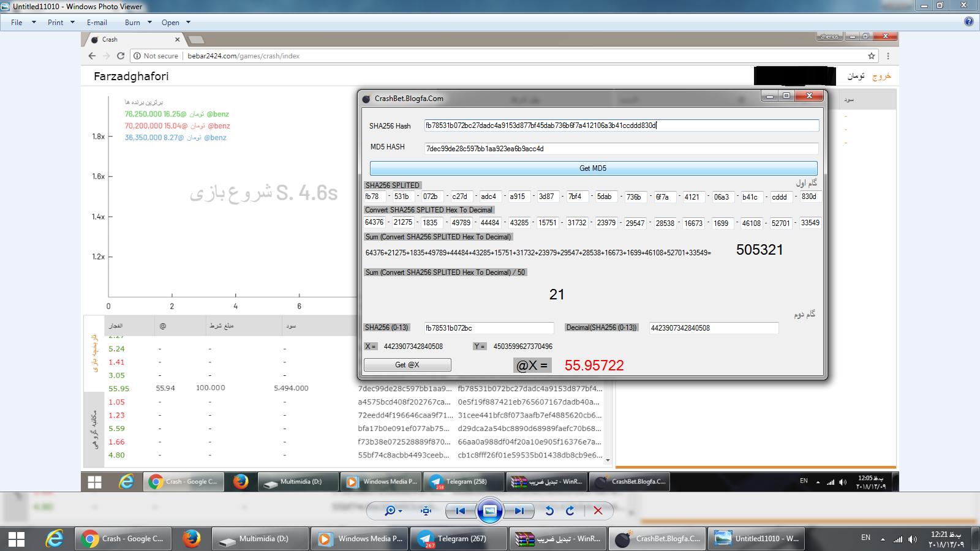
Task: Open the Windows Start menu on bottom taskbar
Action: pos(17,539)
